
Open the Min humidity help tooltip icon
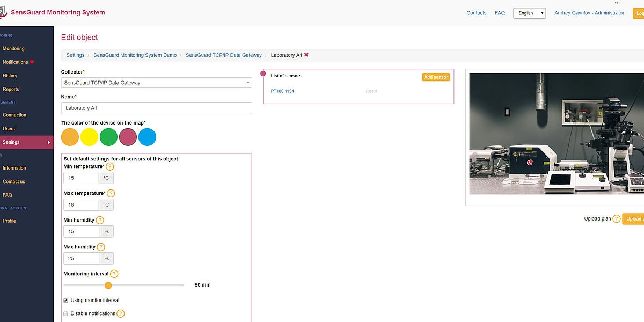[99, 220]
